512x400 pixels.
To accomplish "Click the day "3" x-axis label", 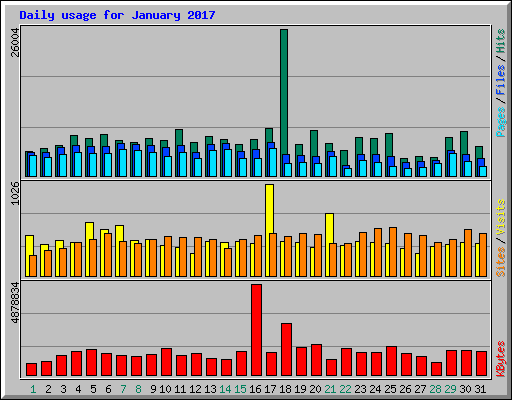I will click(x=63, y=389).
